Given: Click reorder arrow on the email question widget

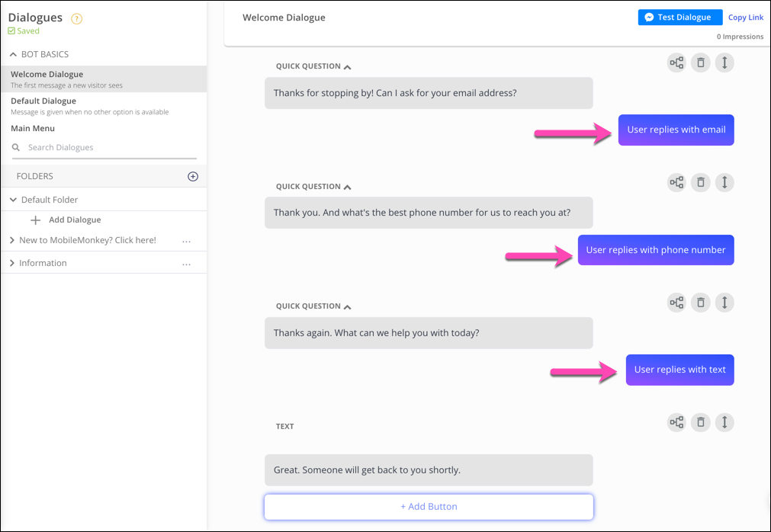Looking at the screenshot, I should point(724,62).
